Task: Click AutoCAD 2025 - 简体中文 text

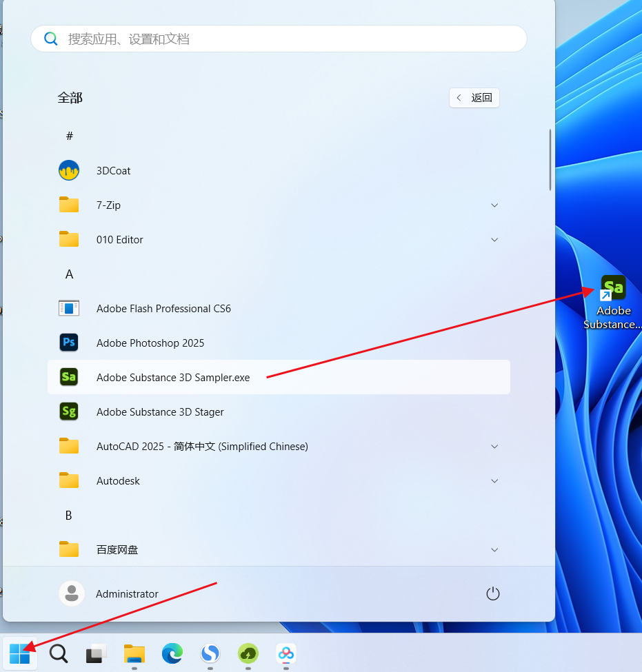Action: [x=156, y=446]
